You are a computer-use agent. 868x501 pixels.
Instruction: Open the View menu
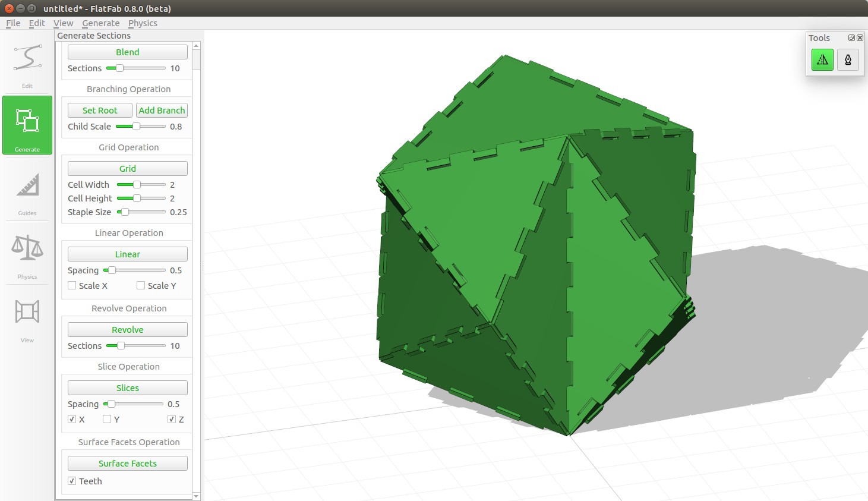(x=63, y=23)
